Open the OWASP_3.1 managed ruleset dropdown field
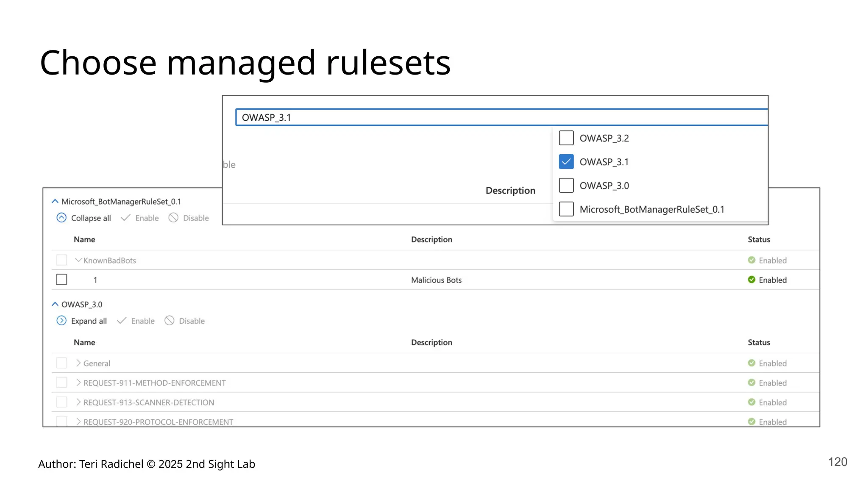The height and width of the screenshot is (488, 868). coord(502,117)
